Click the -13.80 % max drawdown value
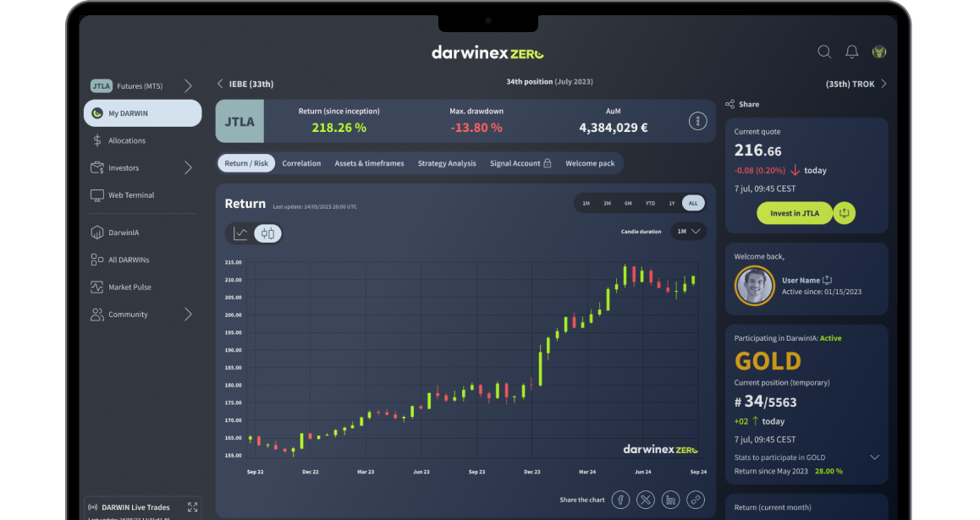 [x=476, y=128]
